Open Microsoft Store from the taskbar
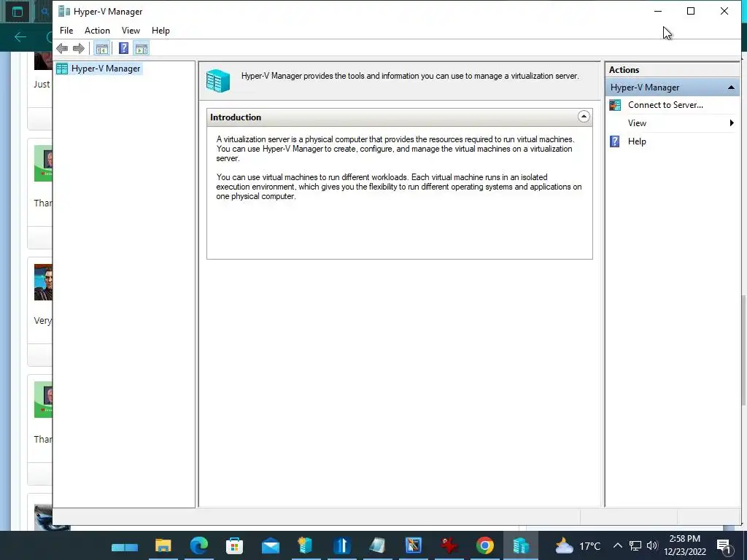747x560 pixels. pos(234,545)
